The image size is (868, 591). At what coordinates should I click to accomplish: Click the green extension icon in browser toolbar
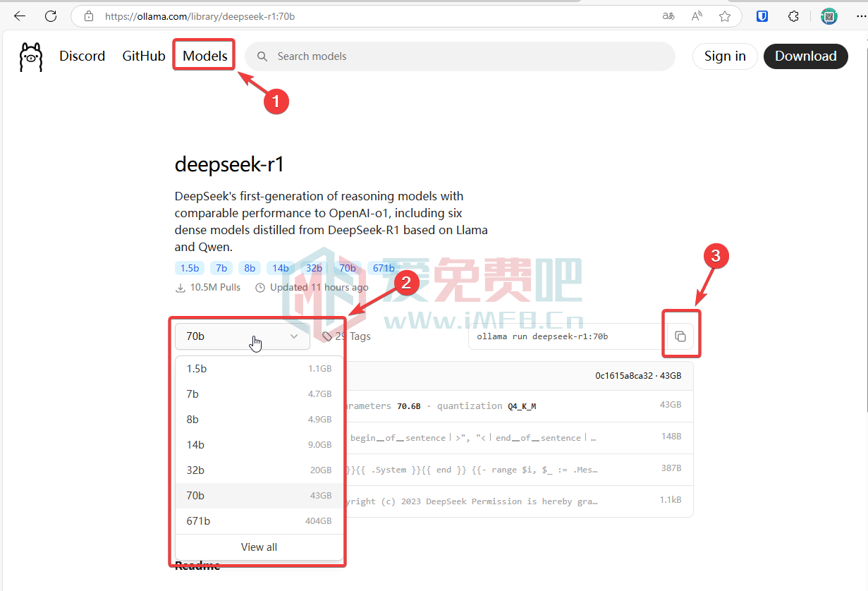pos(829,16)
